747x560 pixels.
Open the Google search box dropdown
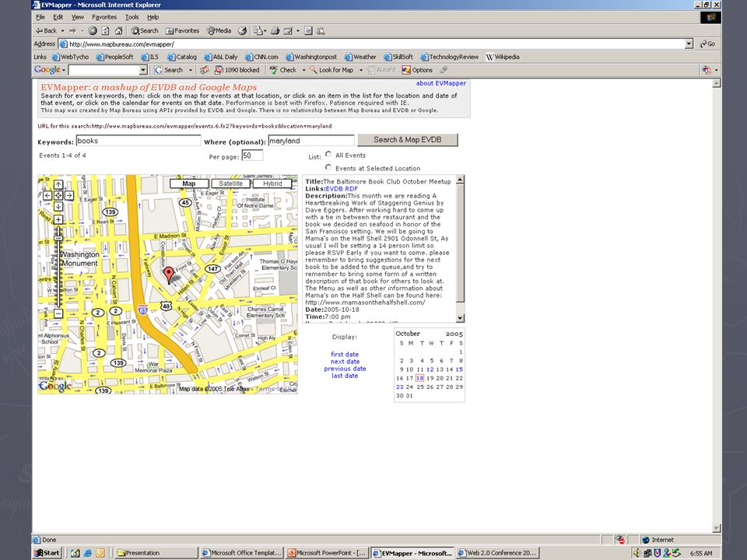[143, 70]
